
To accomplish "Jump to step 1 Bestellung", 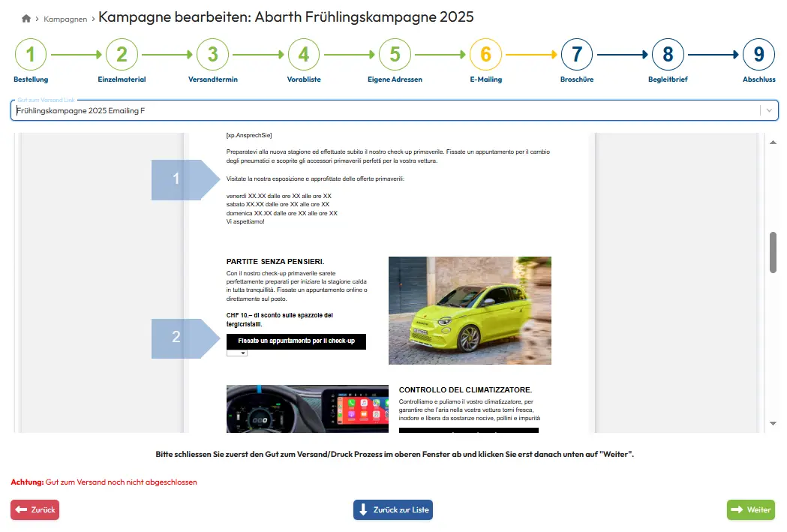I will click(31, 54).
